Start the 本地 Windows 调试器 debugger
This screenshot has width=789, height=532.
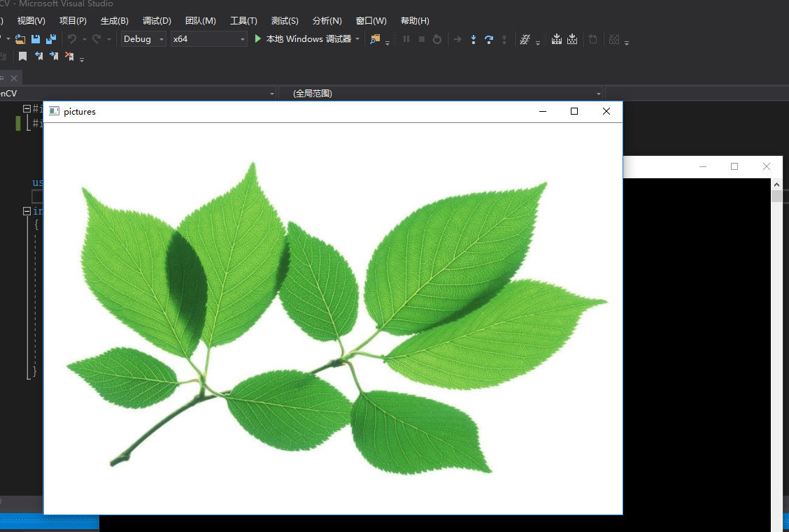pos(303,38)
